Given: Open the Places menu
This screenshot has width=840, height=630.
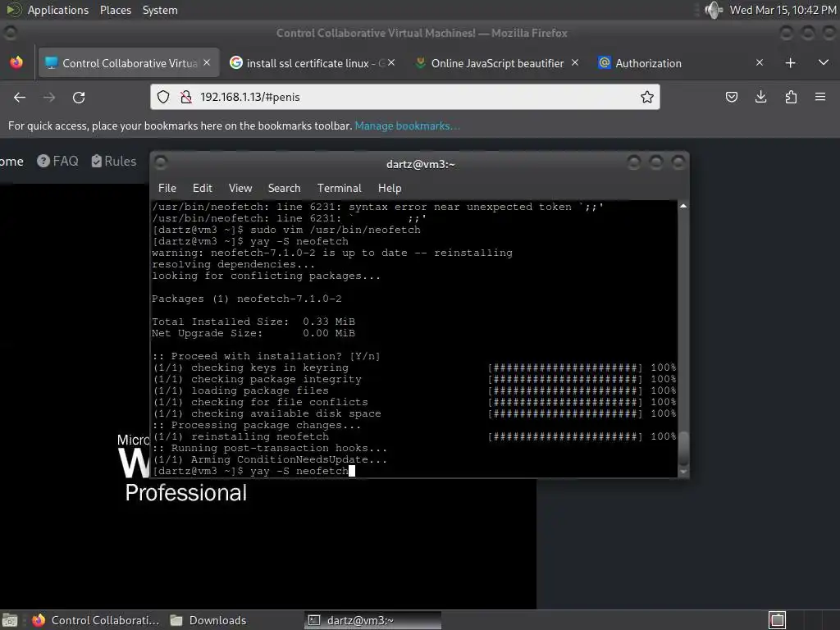Looking at the screenshot, I should click(x=115, y=10).
